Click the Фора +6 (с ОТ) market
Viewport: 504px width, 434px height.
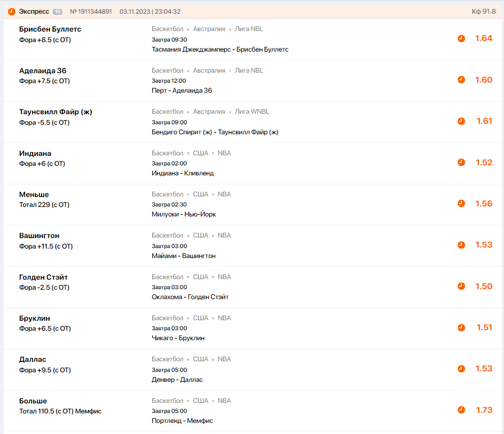tap(42, 164)
